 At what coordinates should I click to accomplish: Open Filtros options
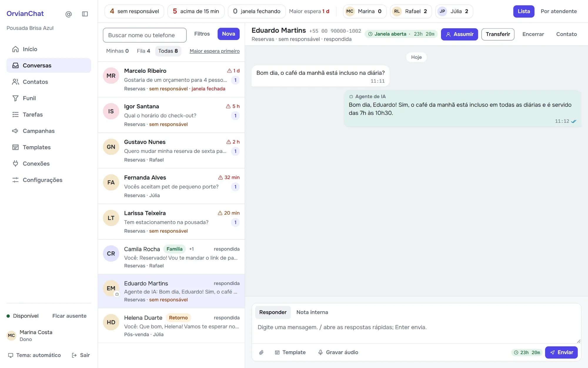pos(202,34)
